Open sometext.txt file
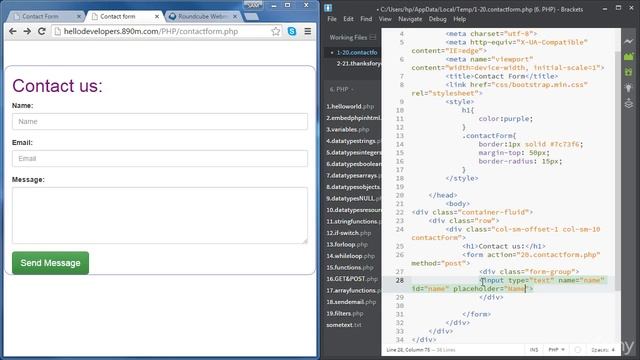 pyautogui.click(x=344, y=325)
